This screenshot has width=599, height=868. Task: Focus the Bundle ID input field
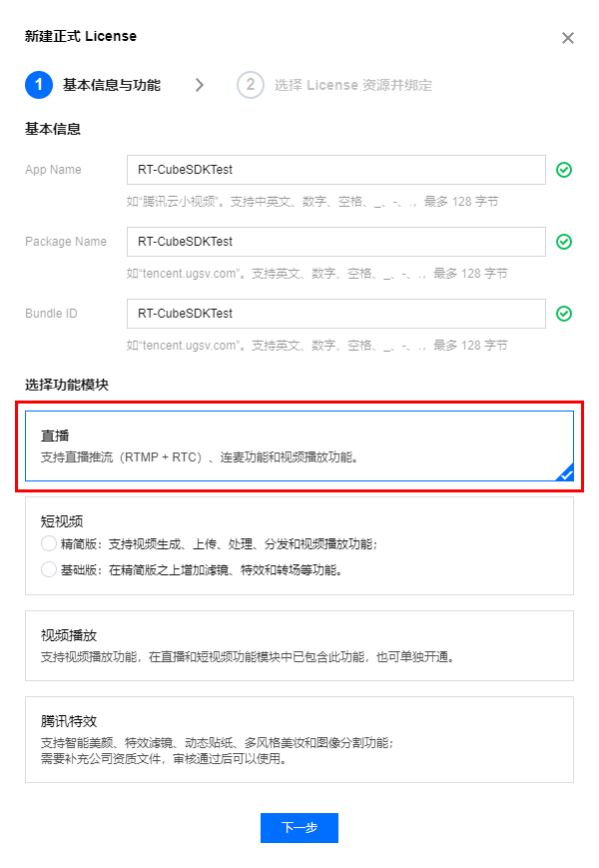[336, 314]
